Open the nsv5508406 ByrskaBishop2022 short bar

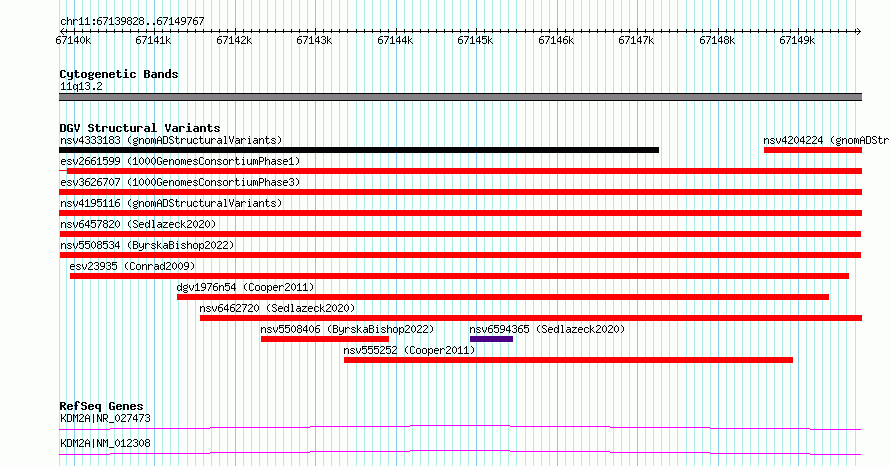pos(325,339)
